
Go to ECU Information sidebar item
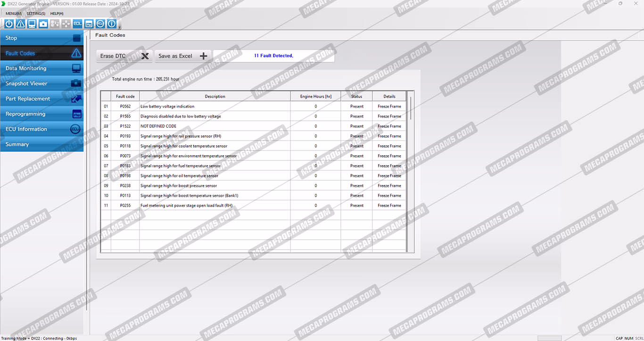[x=41, y=129]
